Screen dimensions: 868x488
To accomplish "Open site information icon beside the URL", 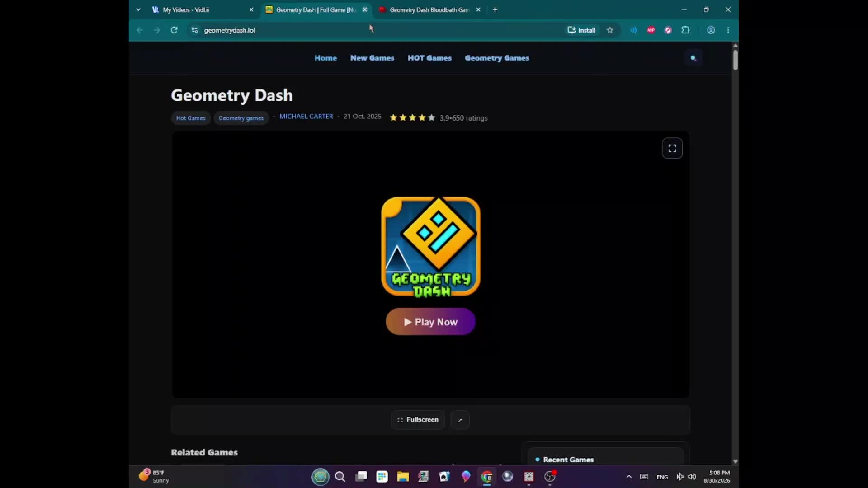I will click(x=194, y=30).
